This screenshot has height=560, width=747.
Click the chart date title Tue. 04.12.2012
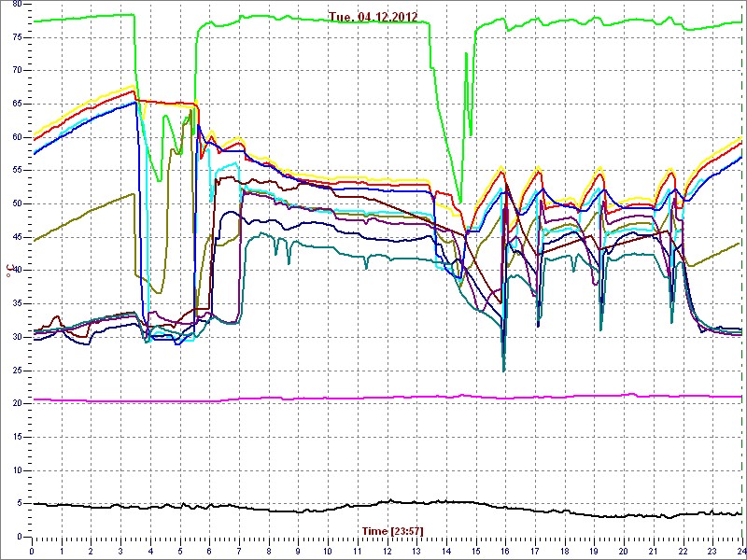click(x=373, y=17)
